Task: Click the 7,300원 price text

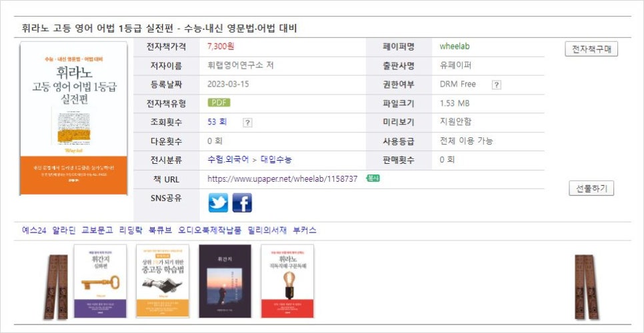Action: click(x=221, y=47)
